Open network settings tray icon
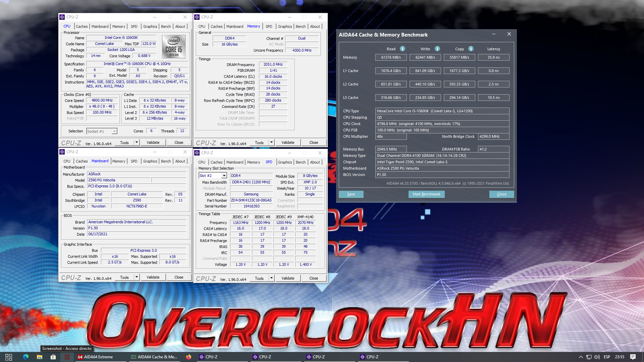644x362 pixels. pyautogui.click(x=589, y=357)
